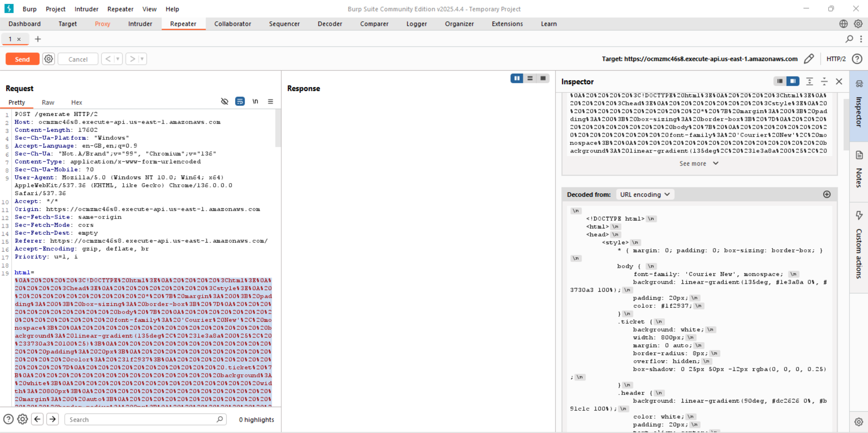Open the Intruder menu in menu bar
868x433 pixels.
pos(86,9)
